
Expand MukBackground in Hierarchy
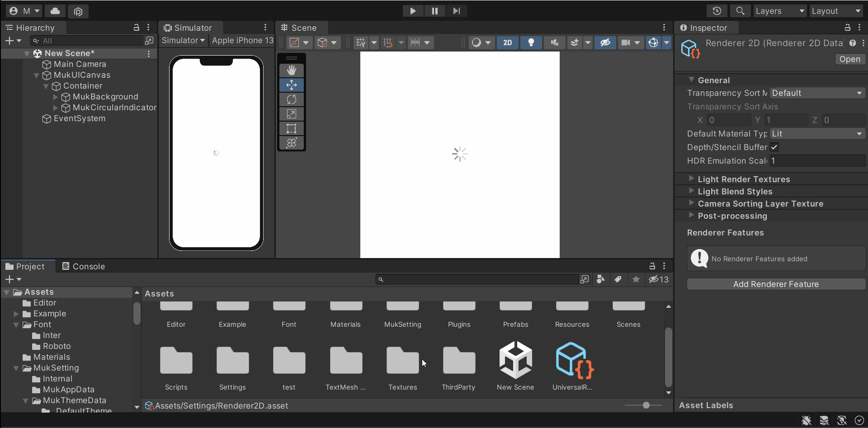tap(56, 97)
